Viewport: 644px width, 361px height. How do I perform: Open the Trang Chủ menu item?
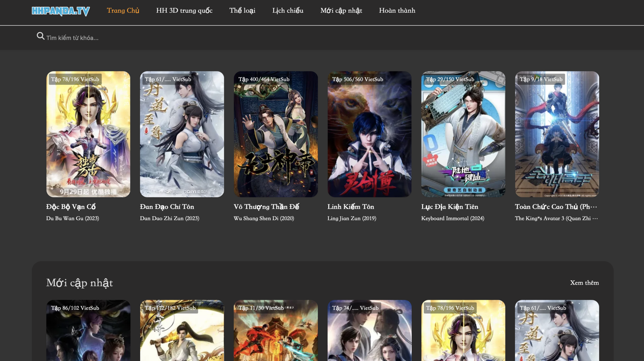point(123,11)
